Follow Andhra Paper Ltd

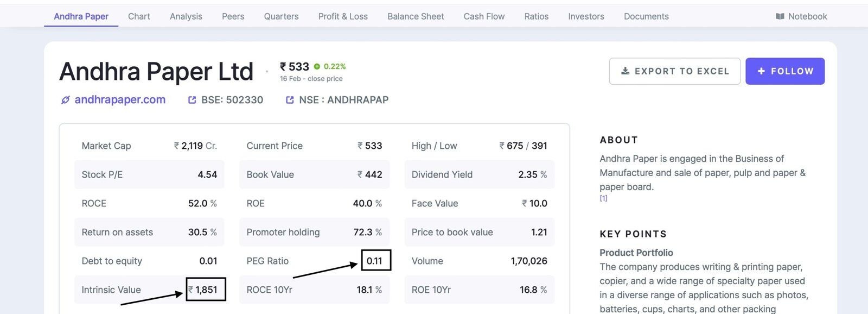coord(785,71)
